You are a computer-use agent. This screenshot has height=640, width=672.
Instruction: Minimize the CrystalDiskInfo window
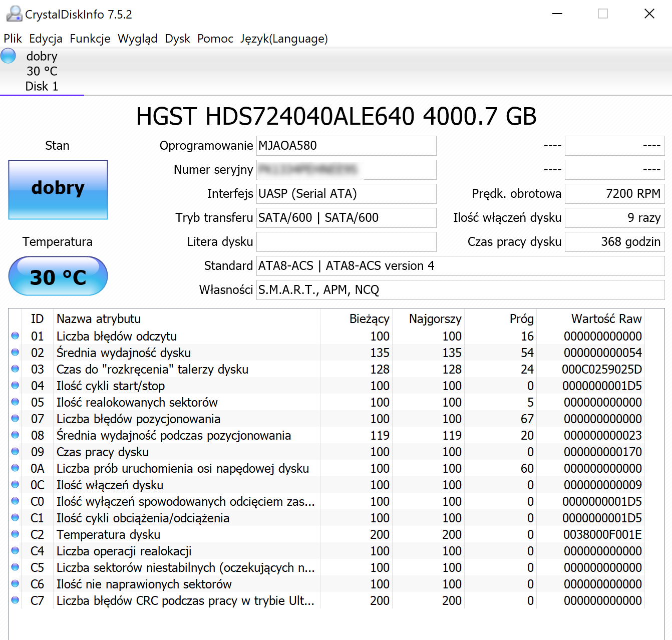pos(557,14)
